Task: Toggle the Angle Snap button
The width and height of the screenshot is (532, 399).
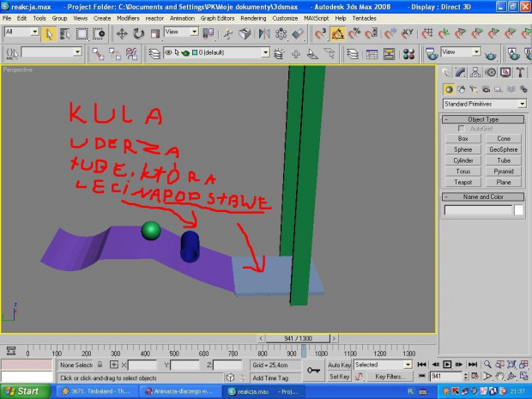Action: click(337, 34)
